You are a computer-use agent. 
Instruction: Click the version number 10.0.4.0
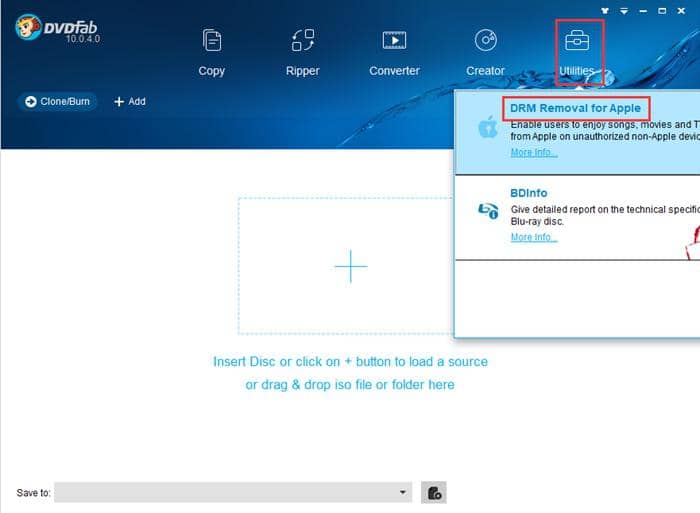pyautogui.click(x=83, y=39)
